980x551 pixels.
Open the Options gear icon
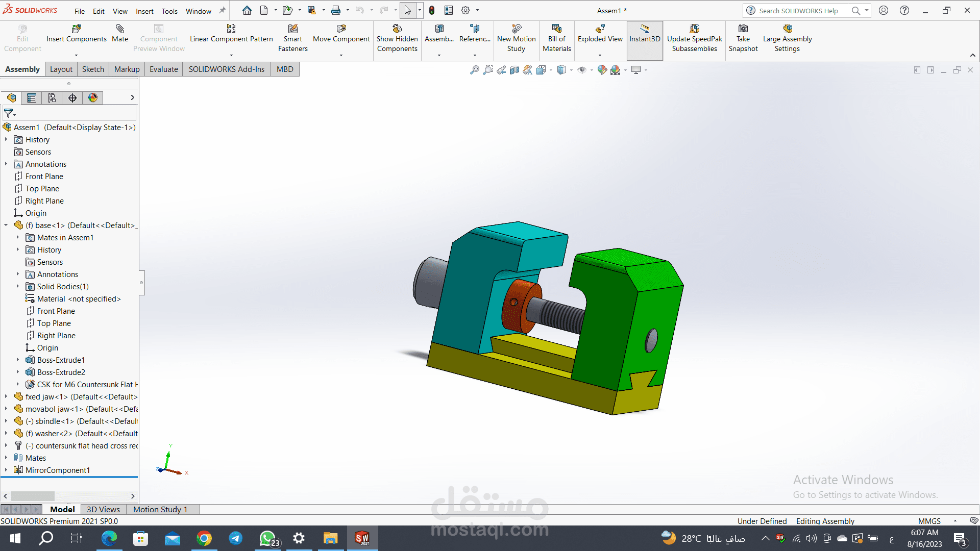(x=465, y=10)
